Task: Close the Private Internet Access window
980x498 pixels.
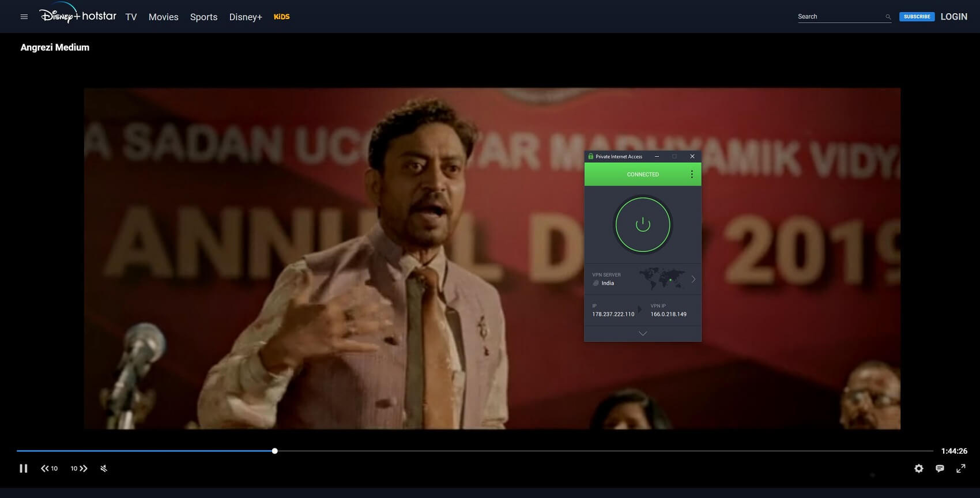Action: (x=692, y=156)
